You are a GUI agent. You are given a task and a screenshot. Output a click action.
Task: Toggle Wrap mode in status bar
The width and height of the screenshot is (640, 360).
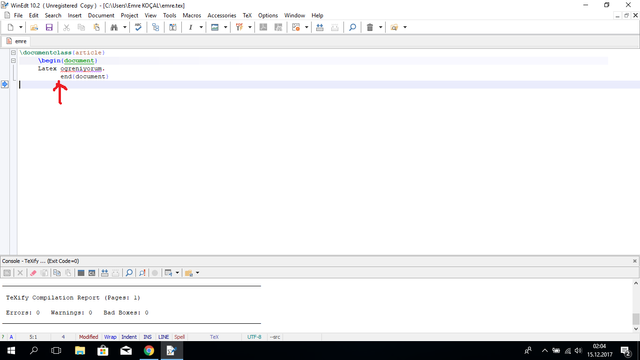110,337
